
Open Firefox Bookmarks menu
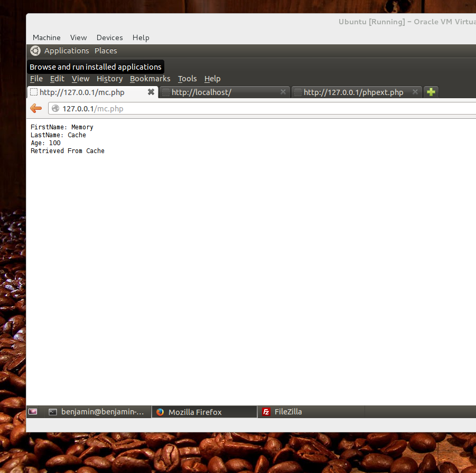pyautogui.click(x=150, y=79)
